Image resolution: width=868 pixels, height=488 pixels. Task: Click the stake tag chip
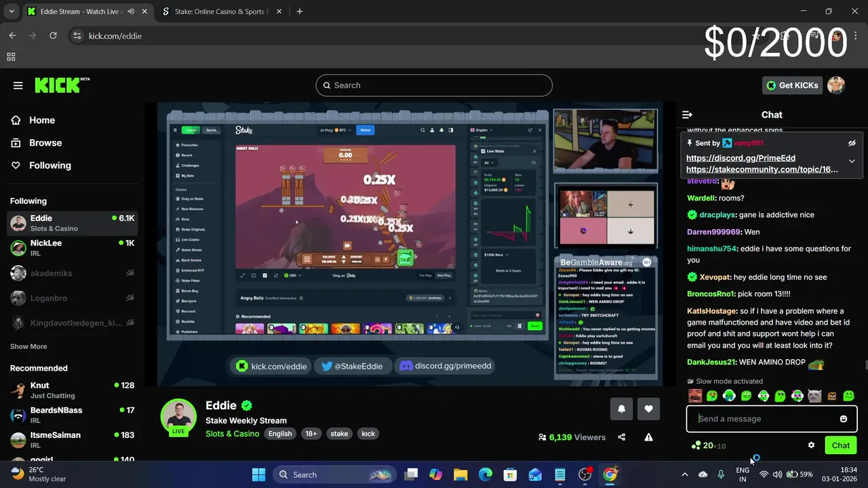pos(339,434)
